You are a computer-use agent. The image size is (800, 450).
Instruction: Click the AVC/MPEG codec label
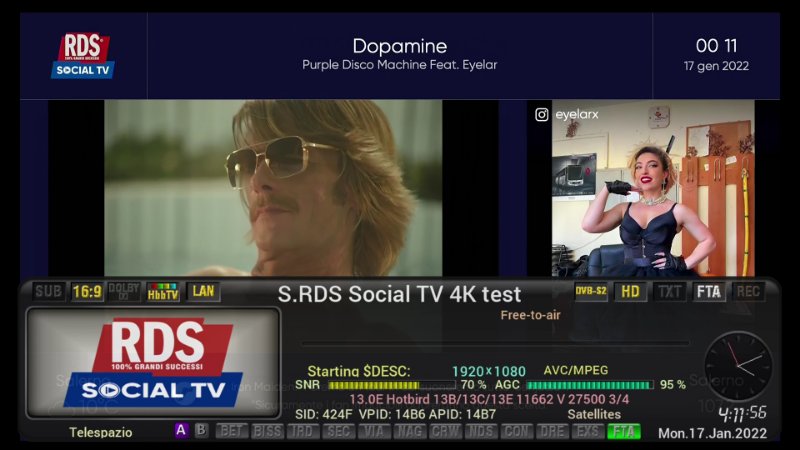click(576, 370)
